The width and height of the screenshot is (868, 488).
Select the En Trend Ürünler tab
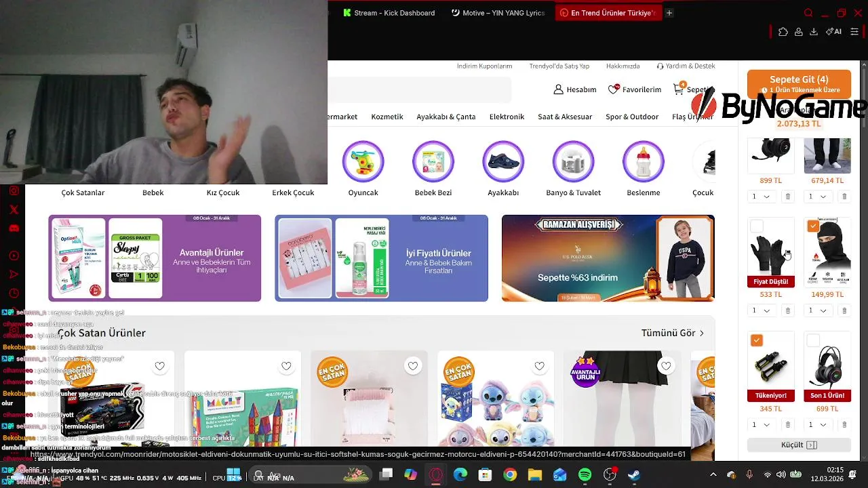pyautogui.click(x=608, y=13)
